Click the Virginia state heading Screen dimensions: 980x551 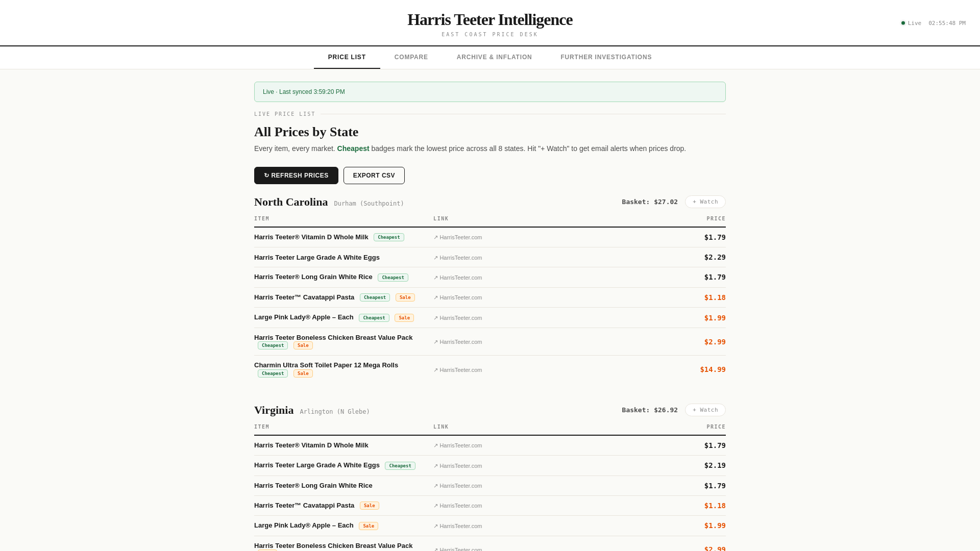[x=274, y=410]
